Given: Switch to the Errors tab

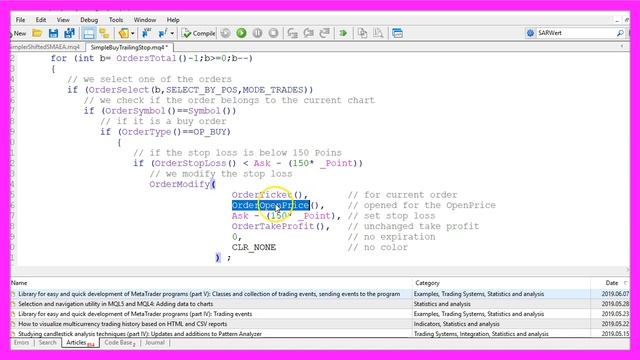Looking at the screenshot, I should 21,343.
